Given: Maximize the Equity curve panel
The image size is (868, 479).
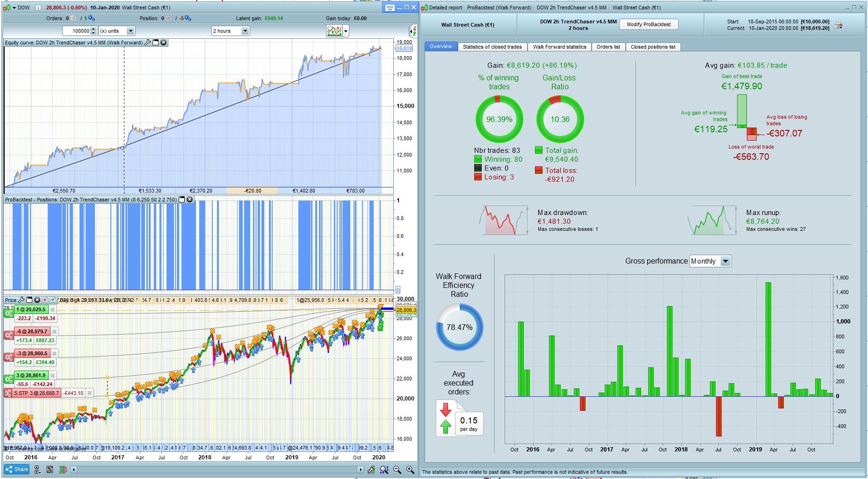Looking at the screenshot, I should [156, 43].
